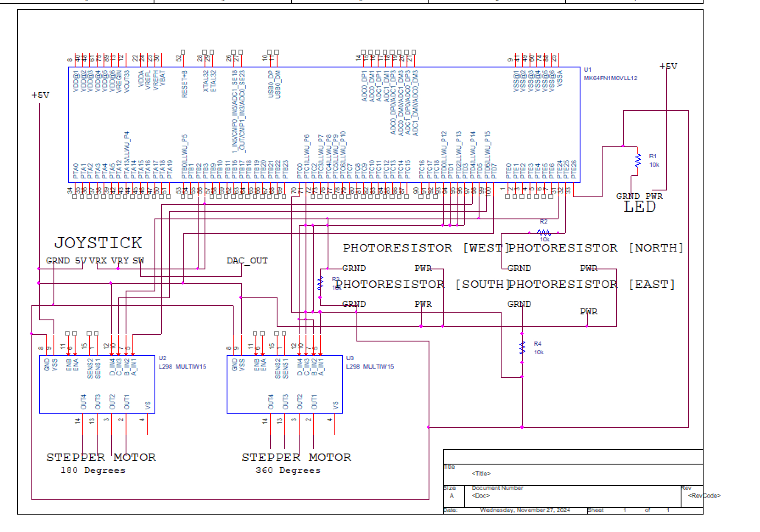Select the SENS2 pin label in U2

click(90, 368)
